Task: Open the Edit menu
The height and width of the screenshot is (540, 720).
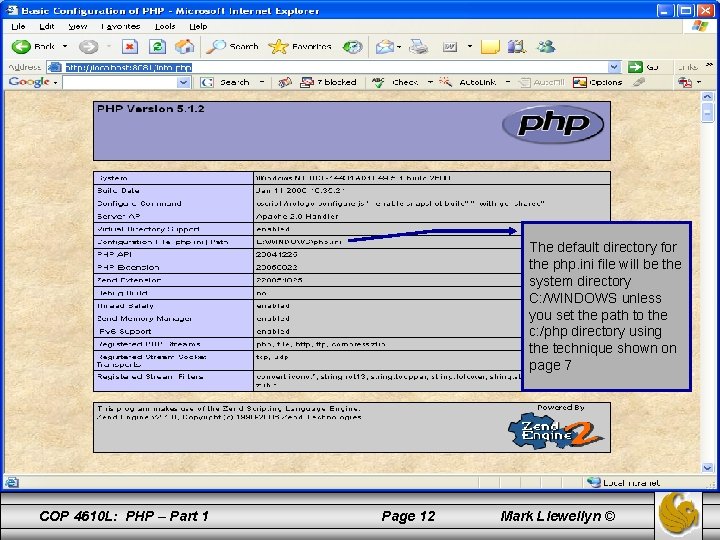Action: tap(46, 27)
